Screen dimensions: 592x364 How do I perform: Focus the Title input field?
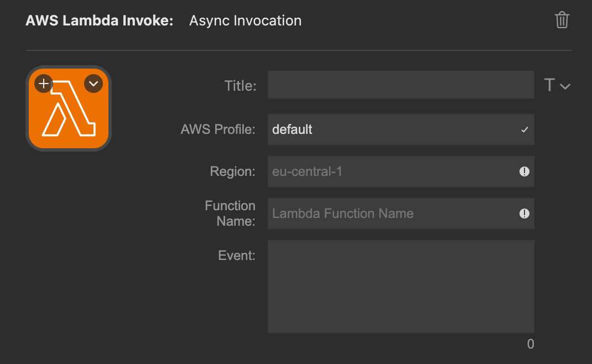[x=401, y=85]
